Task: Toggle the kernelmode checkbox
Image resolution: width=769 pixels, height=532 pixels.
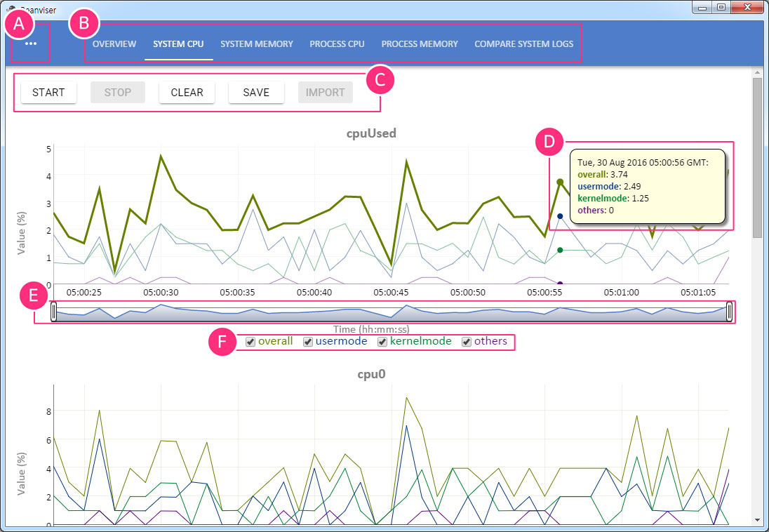Action: click(x=382, y=342)
